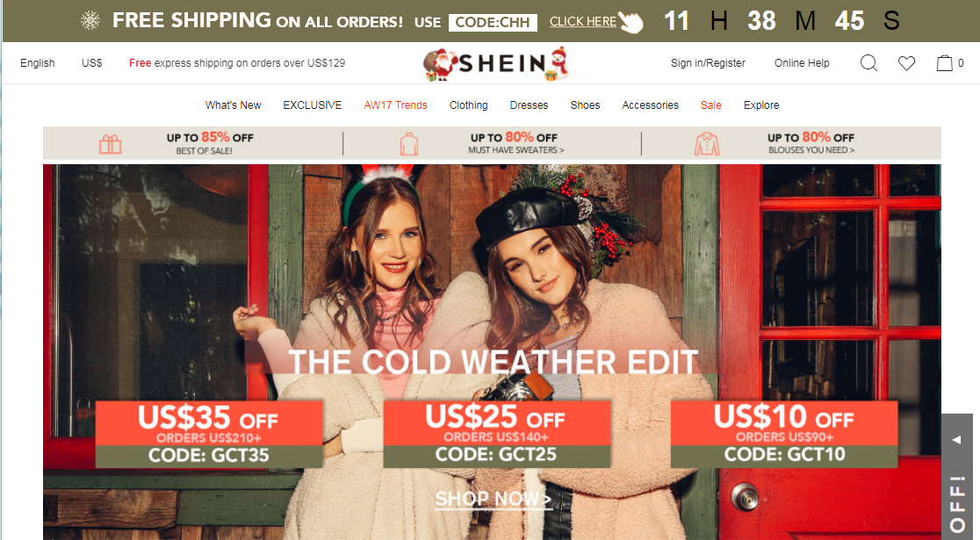Click the blouse icon in promo bar
Image resolution: width=980 pixels, height=540 pixels.
tap(707, 144)
